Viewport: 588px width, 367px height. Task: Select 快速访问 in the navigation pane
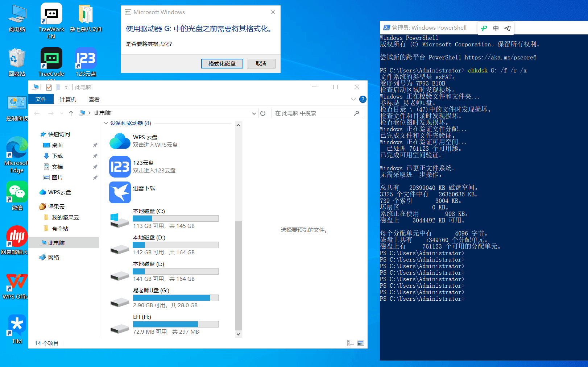click(x=59, y=134)
